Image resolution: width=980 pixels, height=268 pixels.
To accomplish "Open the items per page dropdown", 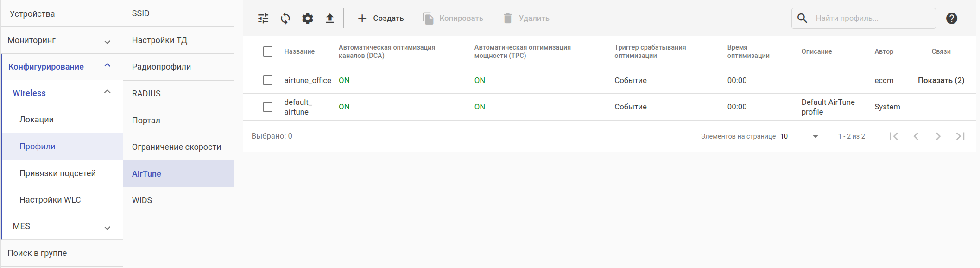I will click(799, 136).
